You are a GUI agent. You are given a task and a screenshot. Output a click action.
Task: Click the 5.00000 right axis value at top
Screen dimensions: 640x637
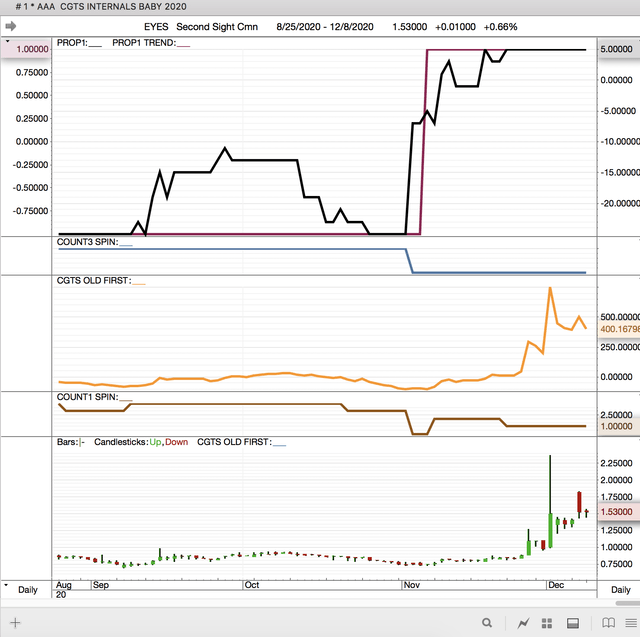click(x=616, y=49)
